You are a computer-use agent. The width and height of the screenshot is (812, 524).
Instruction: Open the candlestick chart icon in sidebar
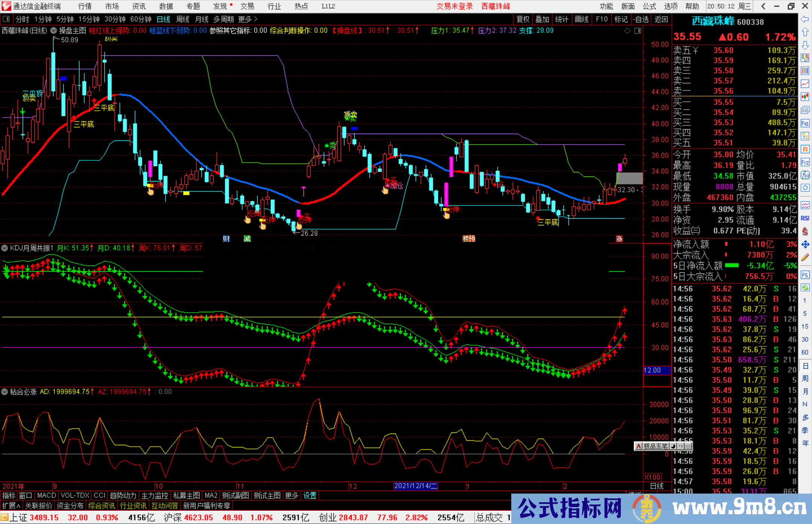[x=805, y=97]
